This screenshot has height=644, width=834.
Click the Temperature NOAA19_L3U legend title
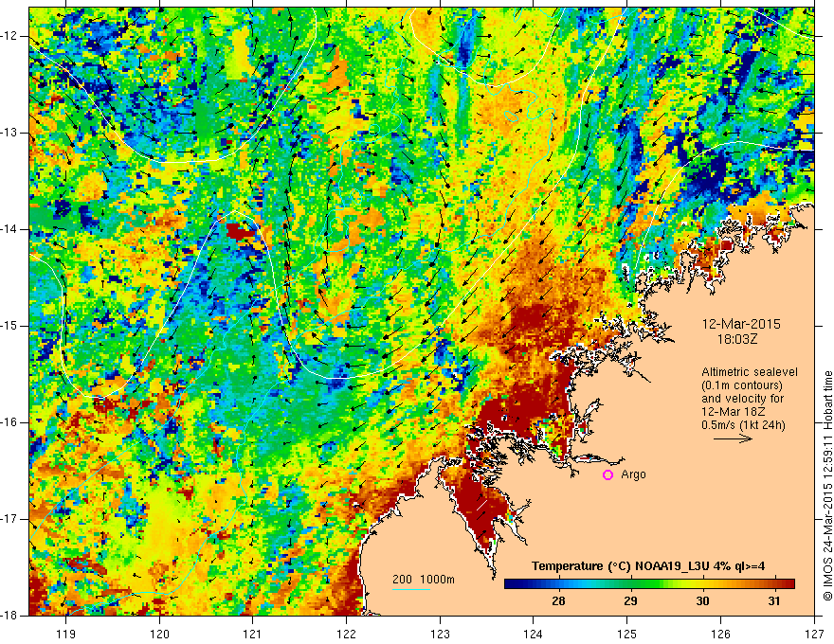(x=648, y=566)
